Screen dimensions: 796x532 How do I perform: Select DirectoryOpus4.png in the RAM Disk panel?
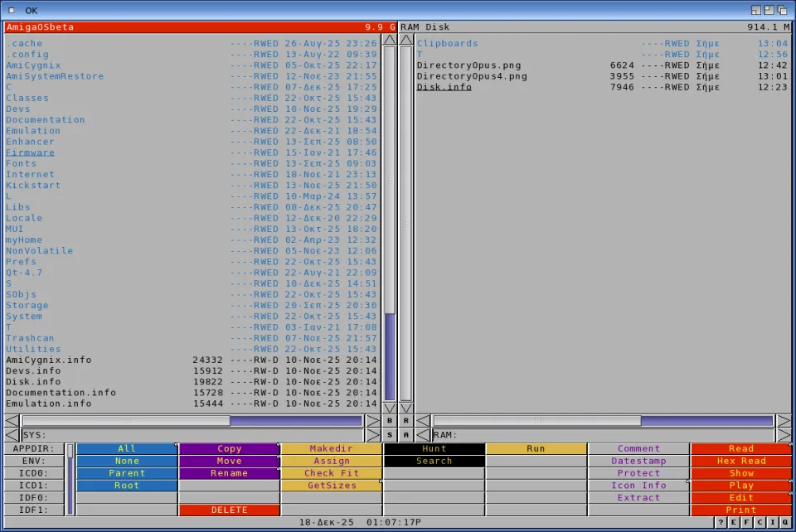(x=472, y=76)
